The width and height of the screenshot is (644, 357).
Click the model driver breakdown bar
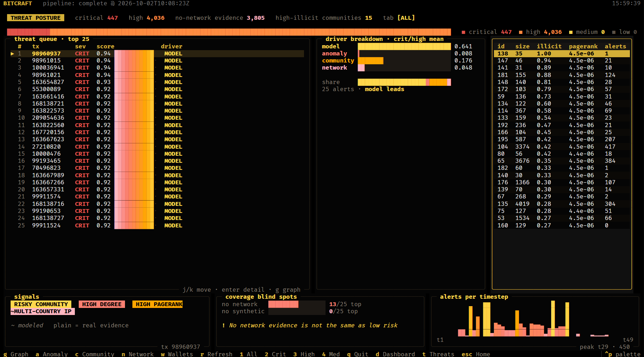(x=404, y=46)
